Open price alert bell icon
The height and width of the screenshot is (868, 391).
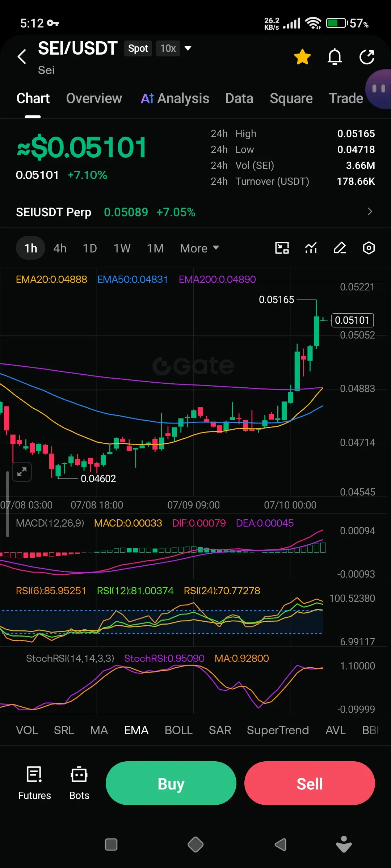coord(335,57)
